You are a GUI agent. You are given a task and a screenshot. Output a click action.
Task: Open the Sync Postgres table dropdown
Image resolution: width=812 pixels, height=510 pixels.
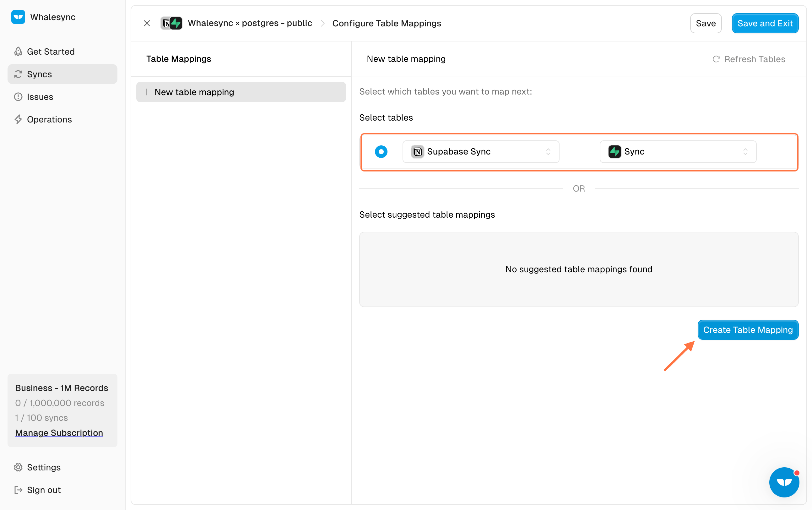click(678, 151)
